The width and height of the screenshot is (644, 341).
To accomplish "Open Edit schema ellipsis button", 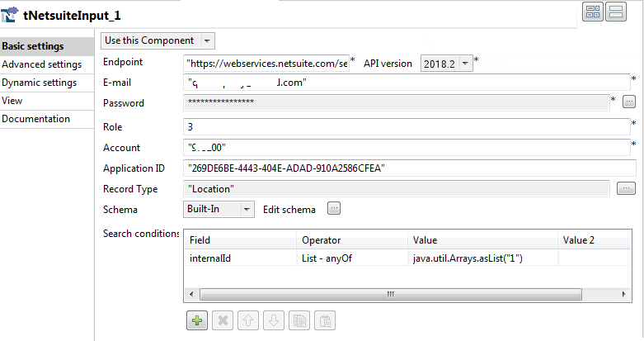I will (x=334, y=208).
